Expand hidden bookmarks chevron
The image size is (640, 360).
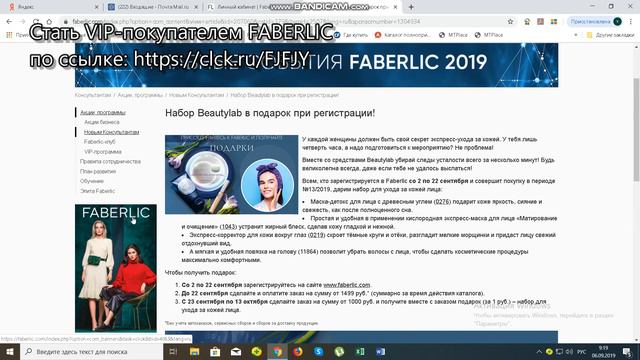576,35
